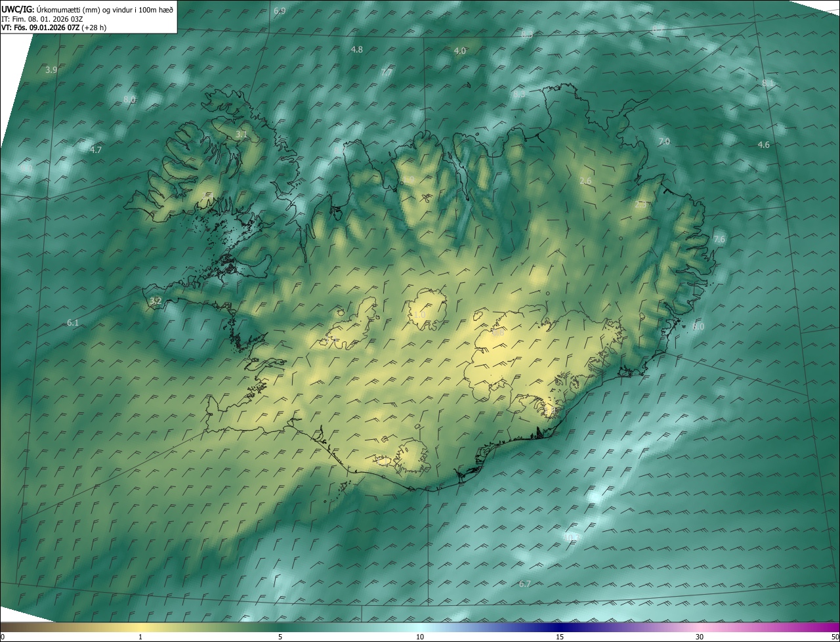Image resolution: width=840 pixels, height=642 pixels.
Task: Click the 3.9 value label on the map
Action: coord(51,70)
